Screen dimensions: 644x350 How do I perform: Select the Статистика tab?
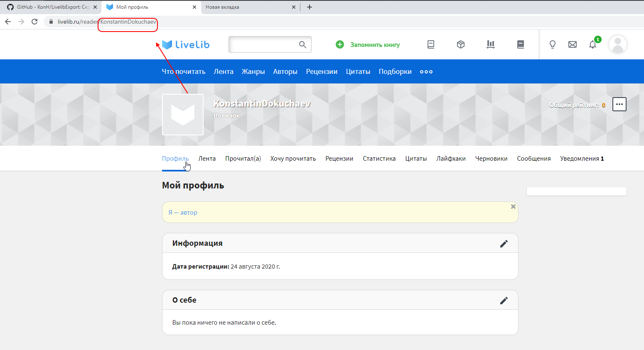tap(379, 159)
